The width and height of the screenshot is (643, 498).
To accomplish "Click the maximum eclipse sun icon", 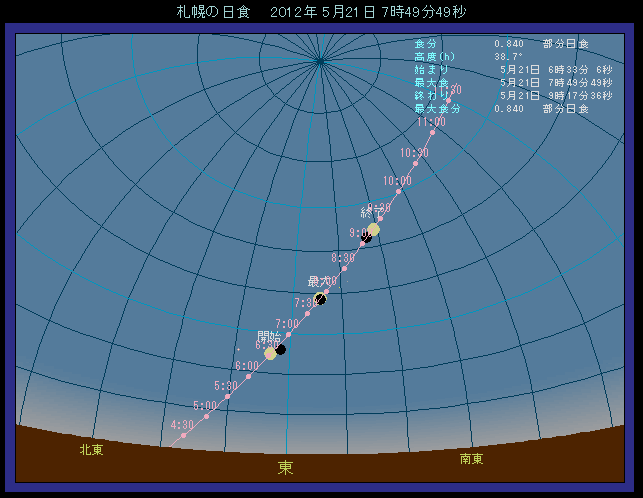I will click(320, 298).
